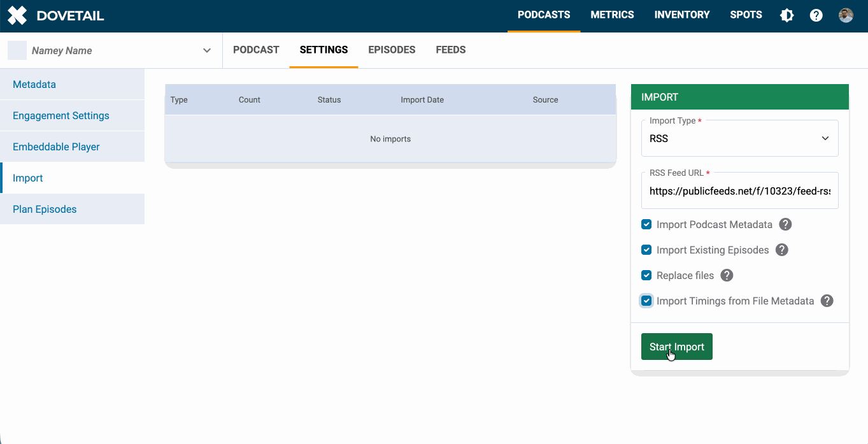The width and height of the screenshot is (868, 444).
Task: Open Plan Episodes in sidebar
Action: click(45, 209)
